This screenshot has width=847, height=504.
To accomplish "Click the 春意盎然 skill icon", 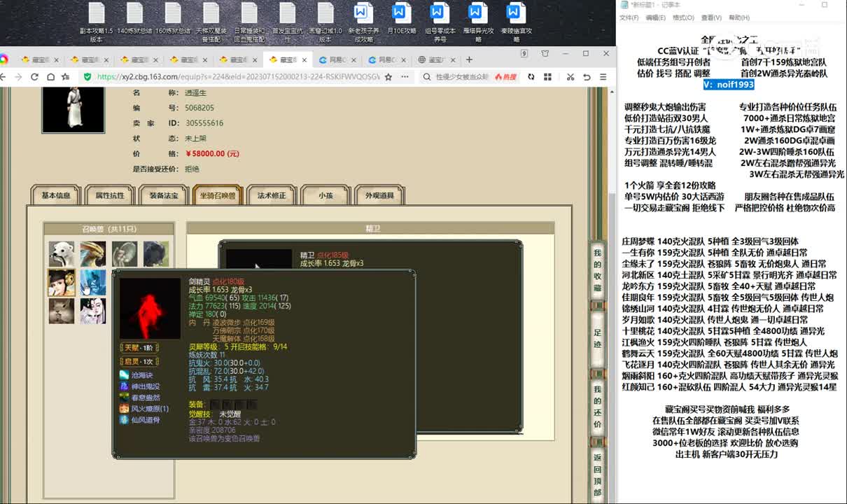I will (x=125, y=398).
